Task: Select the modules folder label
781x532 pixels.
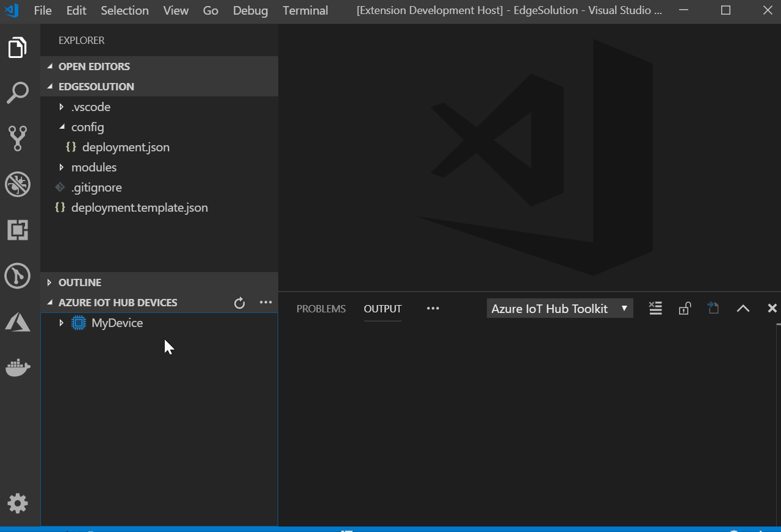Action: (94, 167)
